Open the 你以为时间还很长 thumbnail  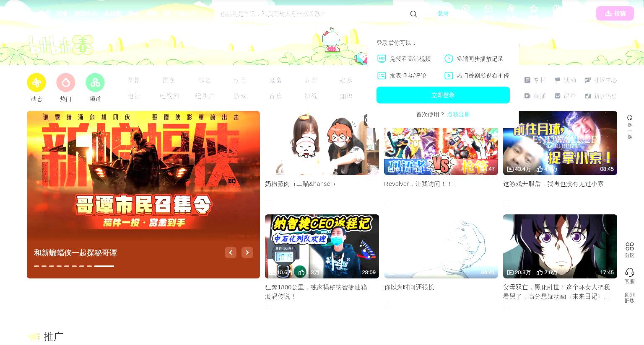[x=441, y=246]
